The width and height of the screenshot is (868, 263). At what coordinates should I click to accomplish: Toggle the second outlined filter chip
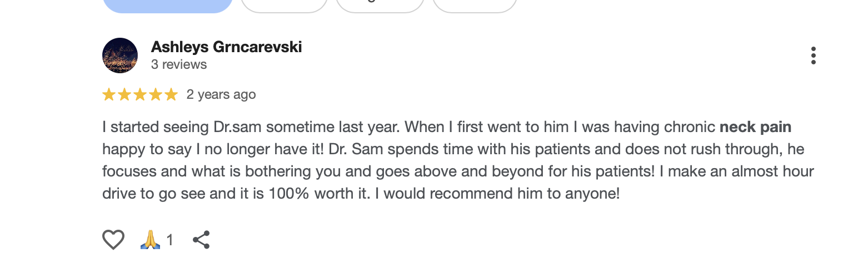coord(284,4)
